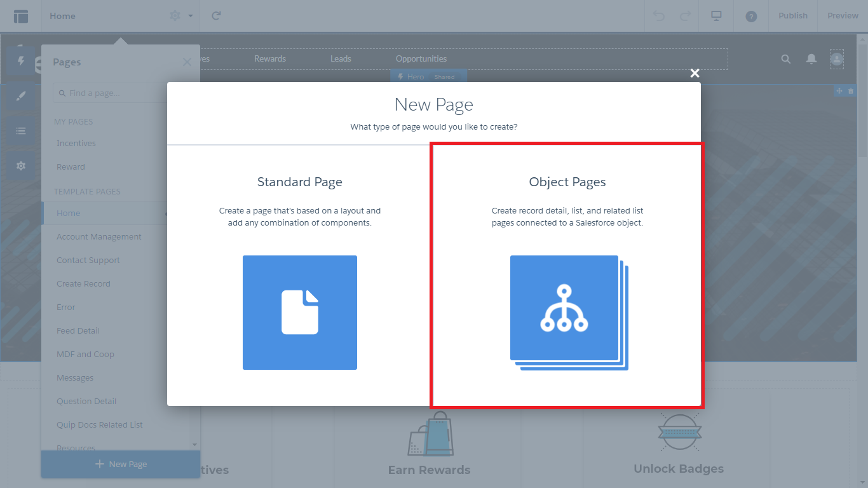
Task: Click the Find a page search field
Action: [111, 93]
